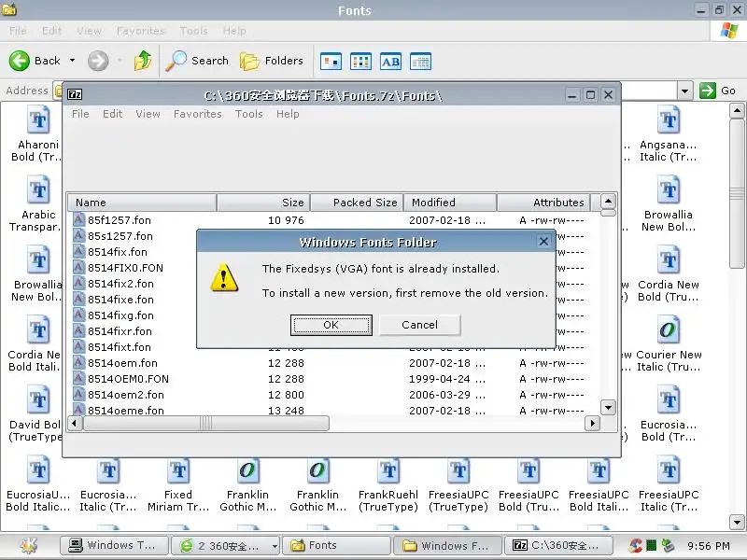Image resolution: width=747 pixels, height=560 pixels.
Task: Sort by Attributes column header
Action: point(543,203)
